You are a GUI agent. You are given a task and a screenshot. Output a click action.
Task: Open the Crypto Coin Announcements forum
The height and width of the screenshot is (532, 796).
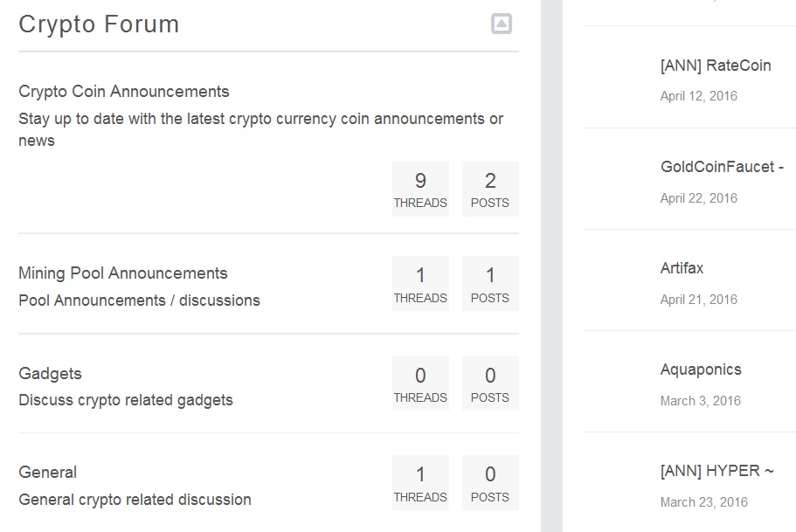124,92
